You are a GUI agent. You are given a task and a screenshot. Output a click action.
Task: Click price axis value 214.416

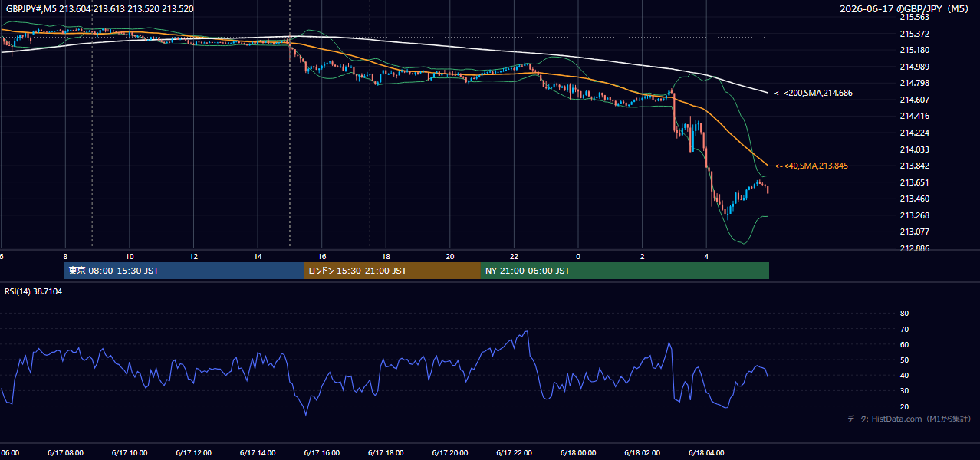(914, 116)
